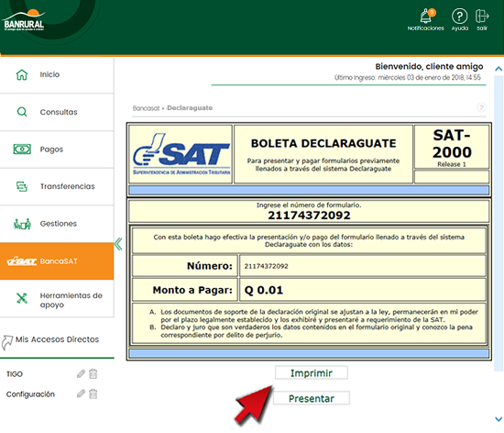
Task: Click the large form number 21174372092
Action: [x=309, y=216]
